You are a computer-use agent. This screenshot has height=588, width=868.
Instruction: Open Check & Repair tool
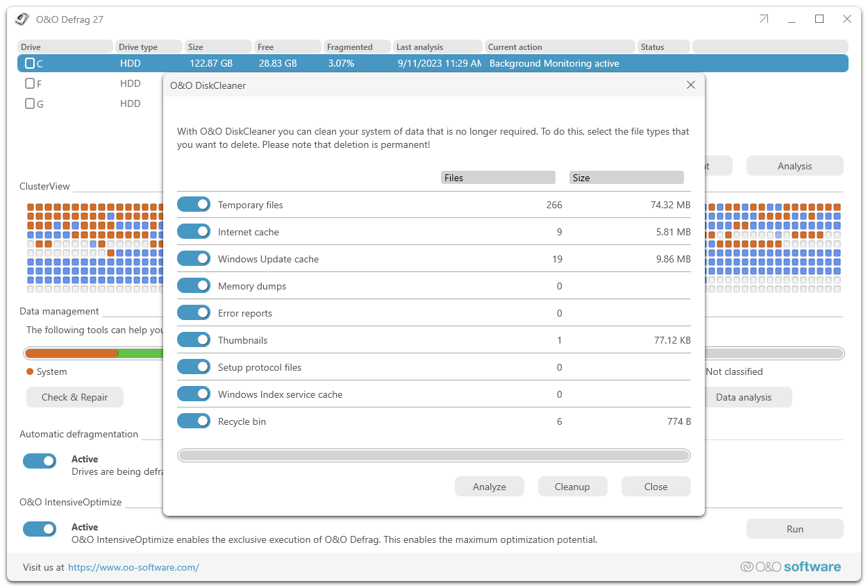coord(75,397)
